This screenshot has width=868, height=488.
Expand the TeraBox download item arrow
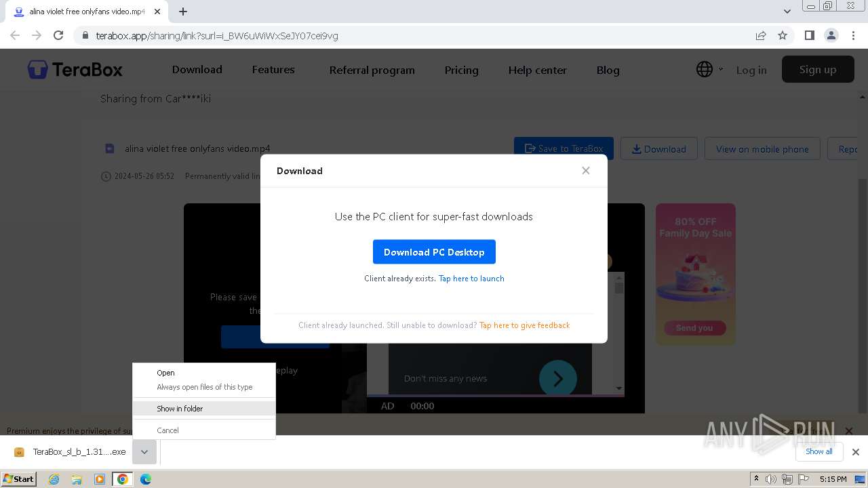[x=144, y=452]
